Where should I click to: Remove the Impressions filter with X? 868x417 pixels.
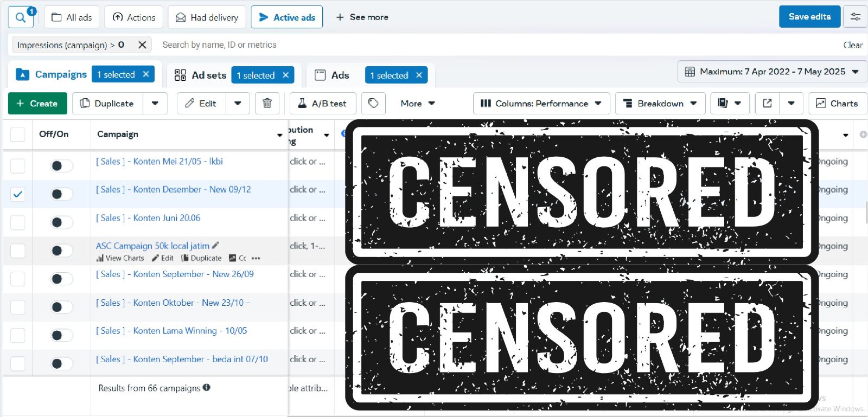tap(142, 45)
